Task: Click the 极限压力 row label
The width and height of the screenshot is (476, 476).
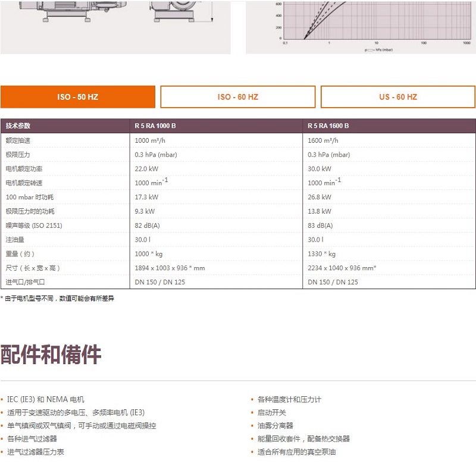Action: click(18, 155)
